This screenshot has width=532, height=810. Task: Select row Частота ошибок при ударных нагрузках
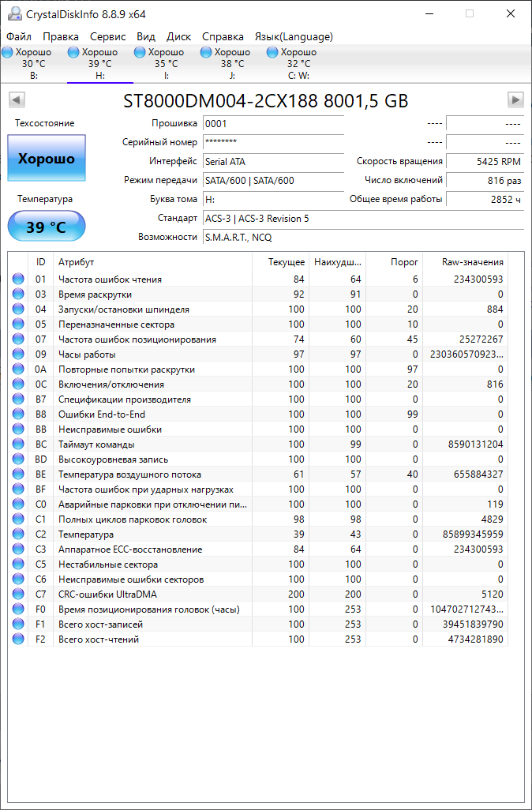pos(258,489)
